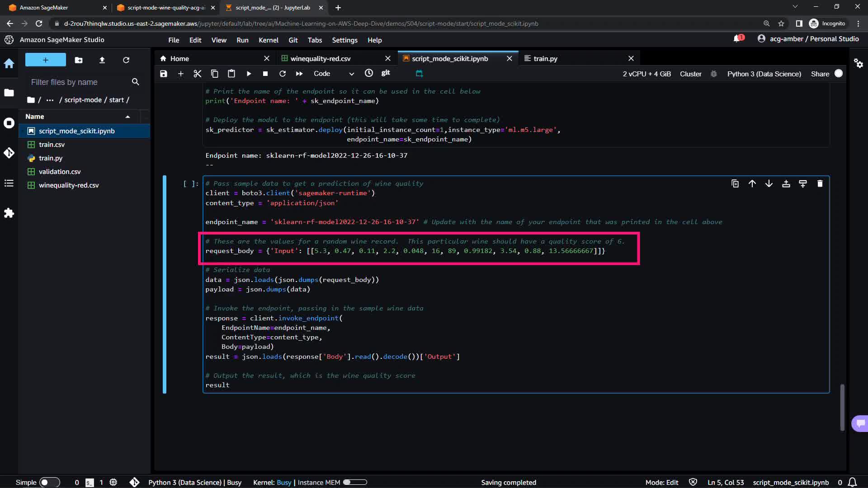Switch to the train.py tab
The width and height of the screenshot is (868, 488).
tap(545, 59)
